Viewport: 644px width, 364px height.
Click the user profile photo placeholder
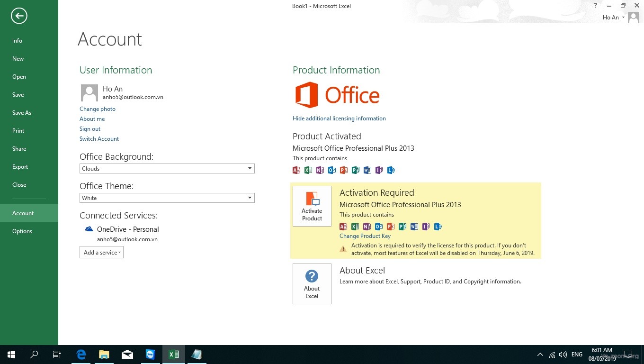click(x=89, y=93)
